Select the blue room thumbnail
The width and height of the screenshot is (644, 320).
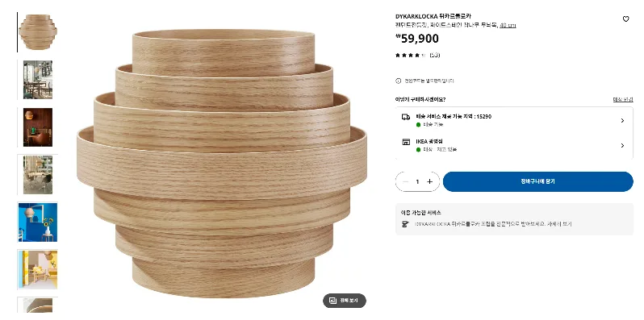coord(38,222)
